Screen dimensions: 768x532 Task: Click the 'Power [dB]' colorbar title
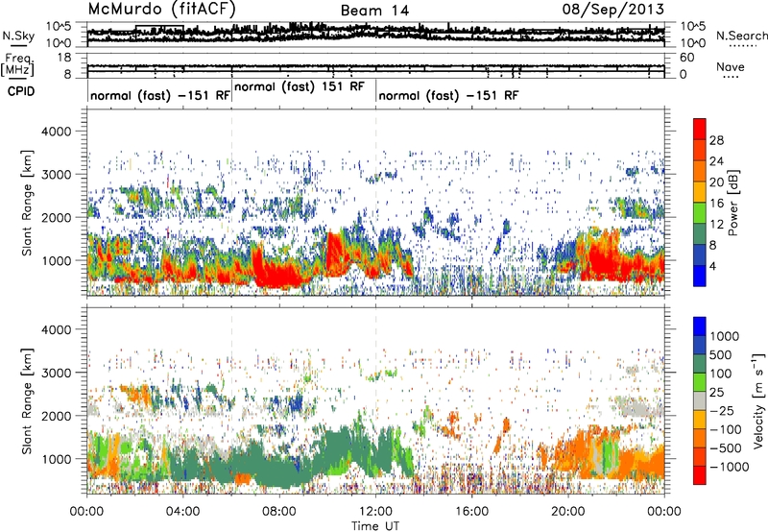(733, 203)
